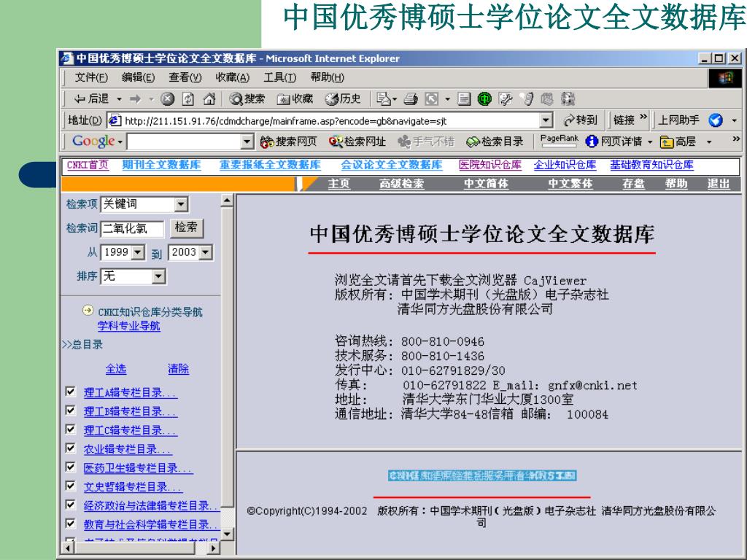Click Google toolbar 搜索网页 button
747x560 pixels.
(289, 141)
